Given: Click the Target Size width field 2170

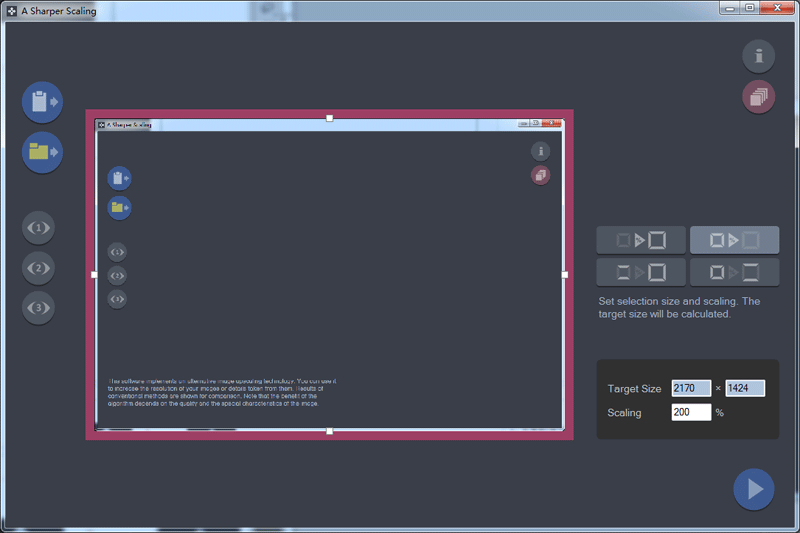Looking at the screenshot, I should coord(691,388).
